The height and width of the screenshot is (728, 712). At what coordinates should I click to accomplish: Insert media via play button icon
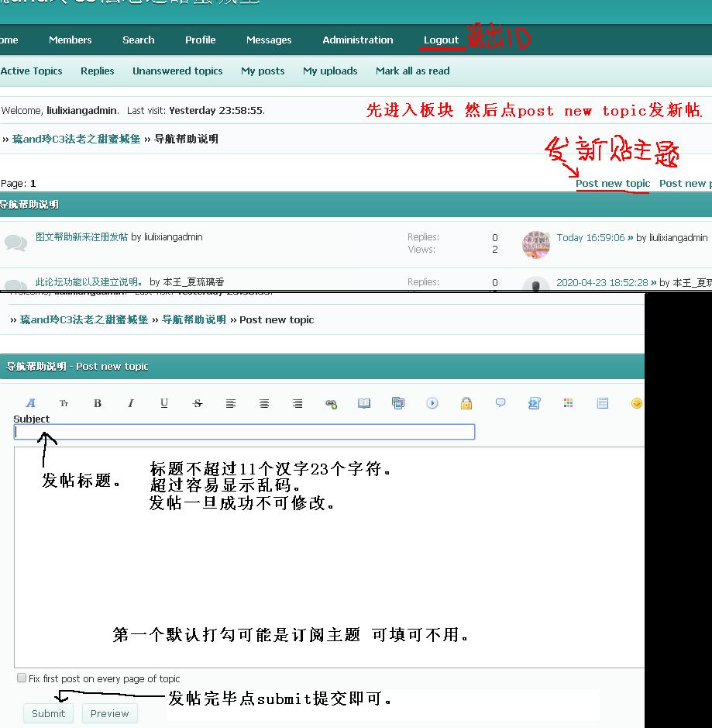(x=432, y=403)
